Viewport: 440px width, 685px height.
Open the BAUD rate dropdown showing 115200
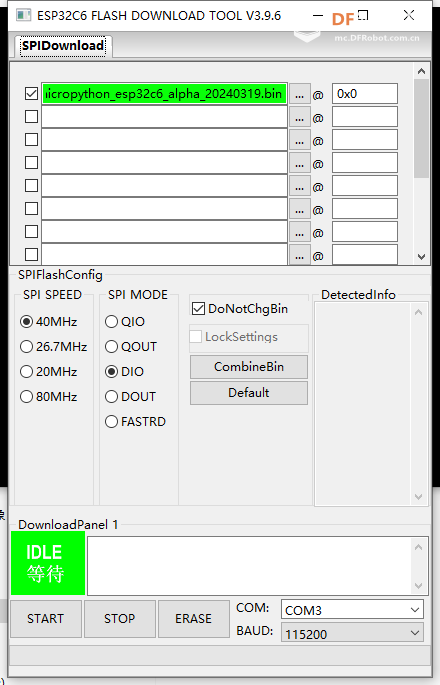click(352, 633)
